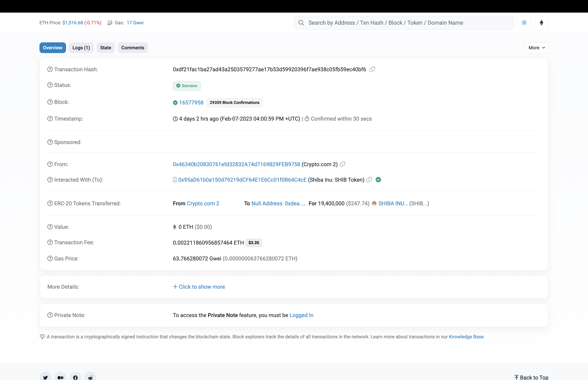Click the help icon beside Transaction Fee
Image resolution: width=588 pixels, height=380 pixels.
pos(50,242)
